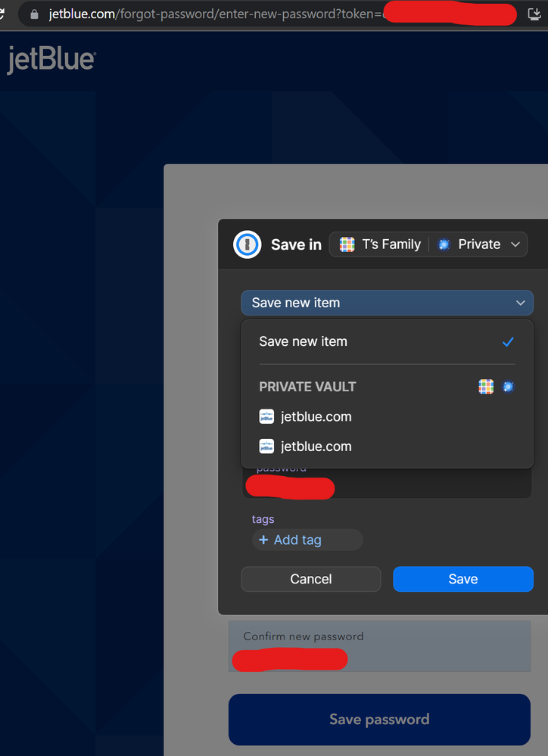The image size is (548, 756).
Task: Click the T's Family account icon
Action: pyautogui.click(x=347, y=244)
